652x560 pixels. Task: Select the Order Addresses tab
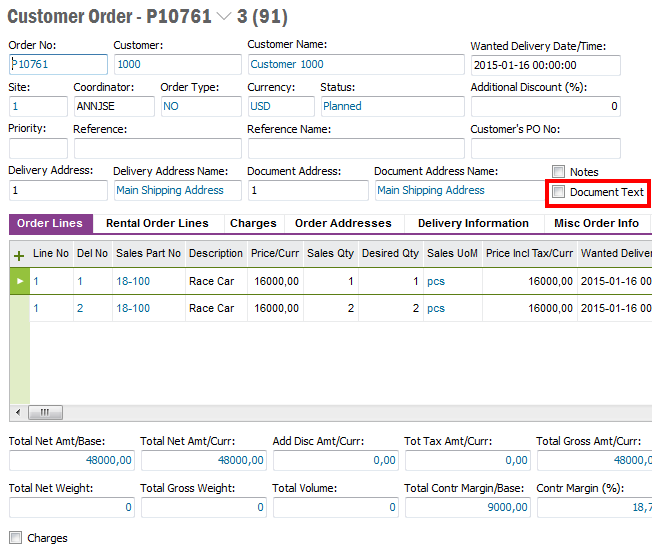(344, 223)
